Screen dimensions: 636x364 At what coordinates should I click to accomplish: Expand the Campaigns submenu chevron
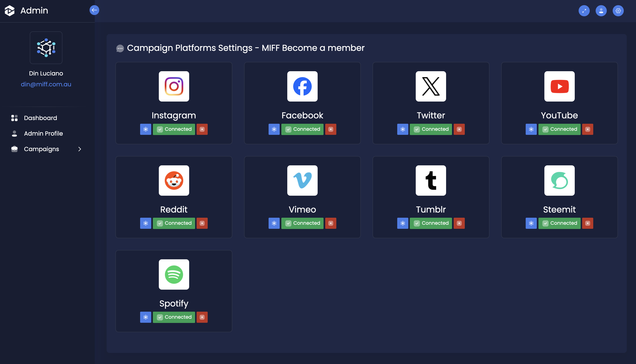tap(80, 149)
